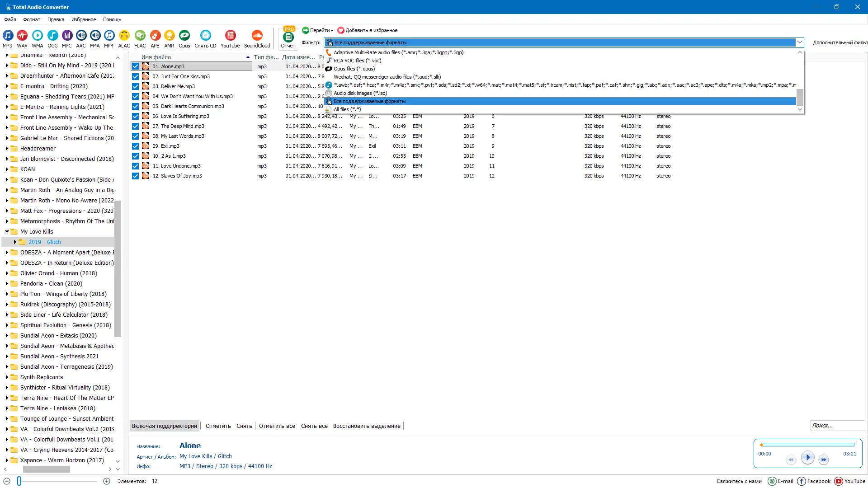868x488 pixels.
Task: Click the Отметить все button
Action: pos(277,426)
